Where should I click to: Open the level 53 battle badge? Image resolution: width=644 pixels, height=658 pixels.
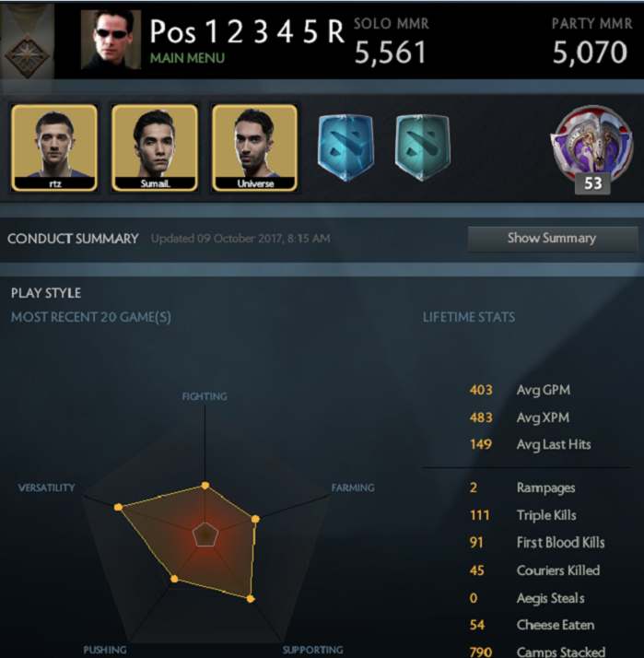coord(592,149)
